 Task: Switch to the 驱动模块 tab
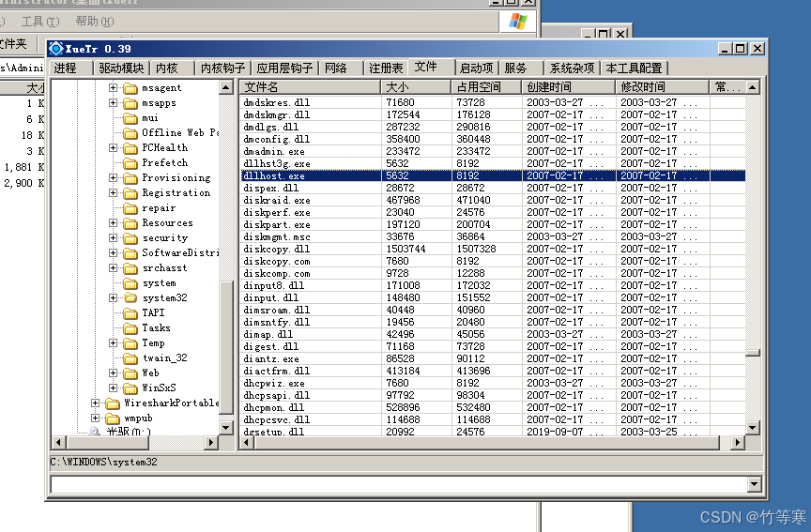(121, 68)
